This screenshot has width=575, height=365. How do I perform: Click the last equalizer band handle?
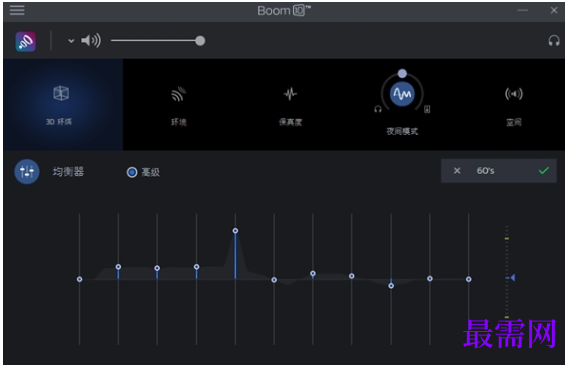tap(469, 279)
